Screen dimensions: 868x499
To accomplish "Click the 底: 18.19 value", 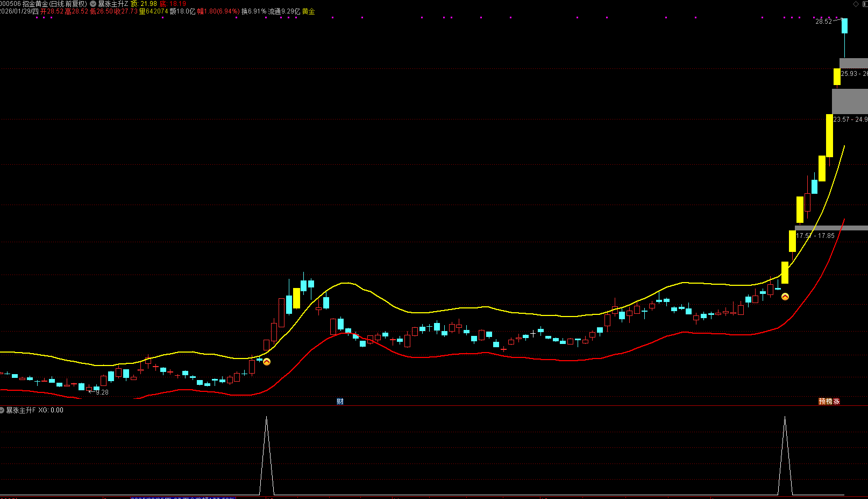I will pos(173,4).
